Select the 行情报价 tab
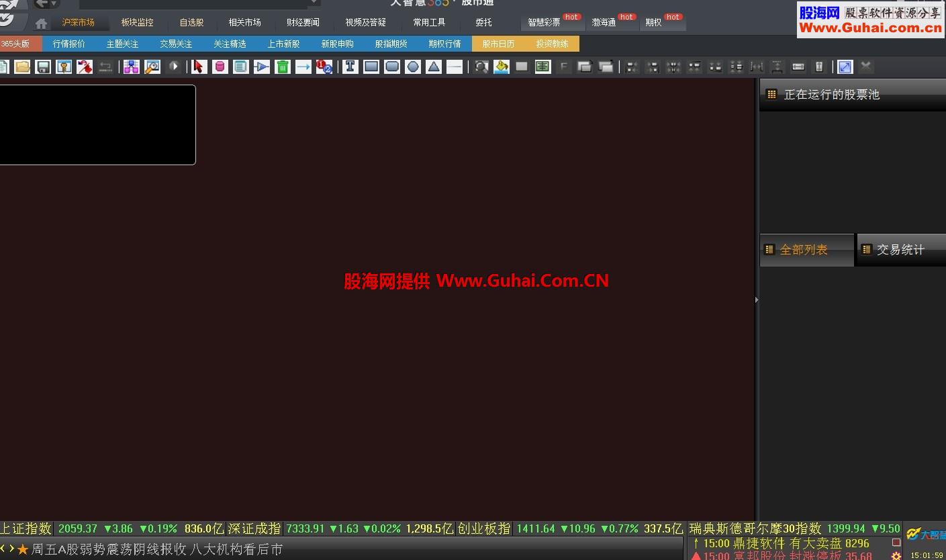The image size is (946, 560). point(69,44)
